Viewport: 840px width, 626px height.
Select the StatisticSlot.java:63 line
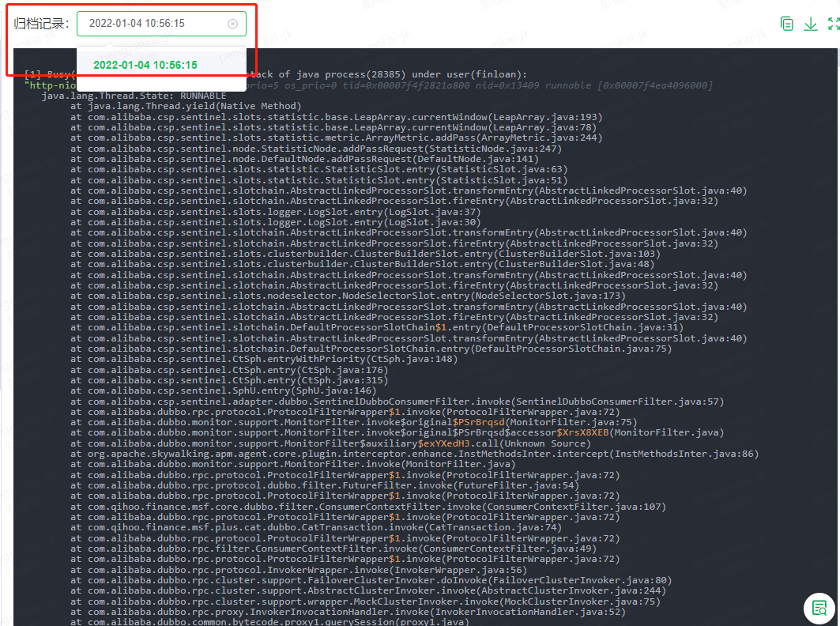pyautogui.click(x=318, y=169)
